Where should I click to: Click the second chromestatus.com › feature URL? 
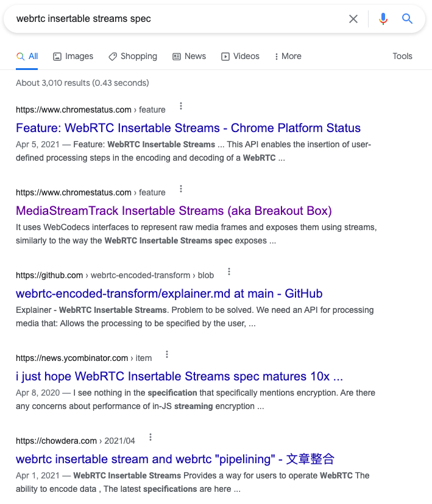tap(91, 192)
